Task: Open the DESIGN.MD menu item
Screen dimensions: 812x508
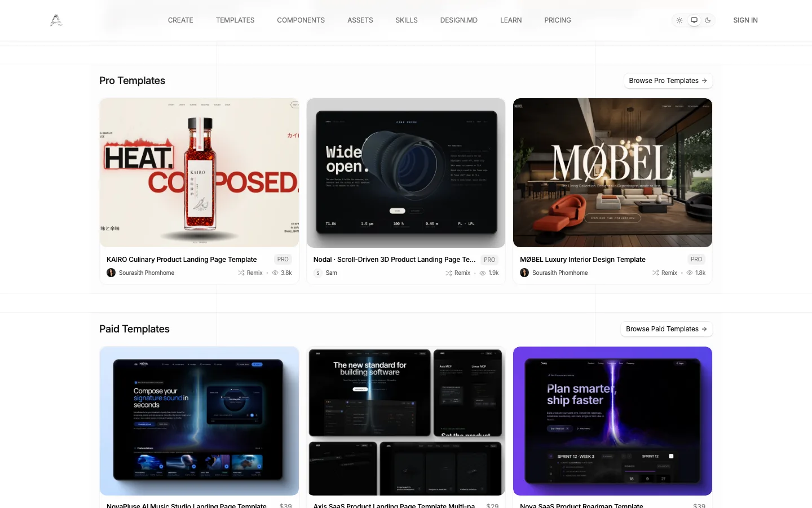Action: pyautogui.click(x=459, y=20)
